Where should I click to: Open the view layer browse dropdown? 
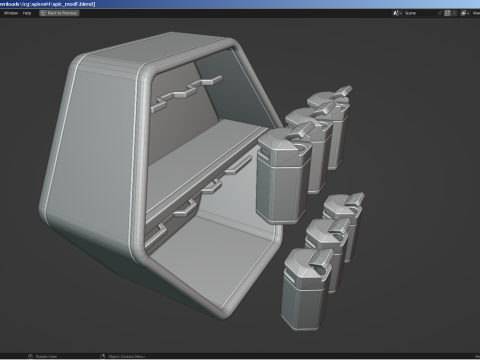click(465, 13)
